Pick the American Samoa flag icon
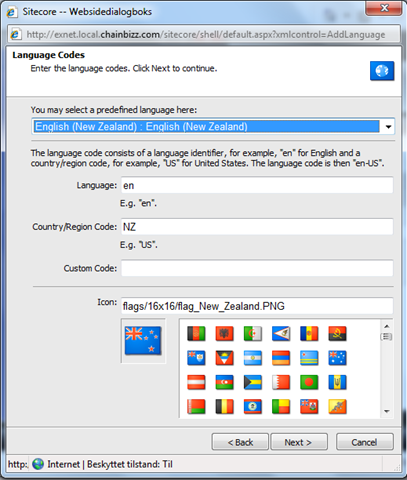The width and height of the screenshot is (407, 480). (281, 334)
